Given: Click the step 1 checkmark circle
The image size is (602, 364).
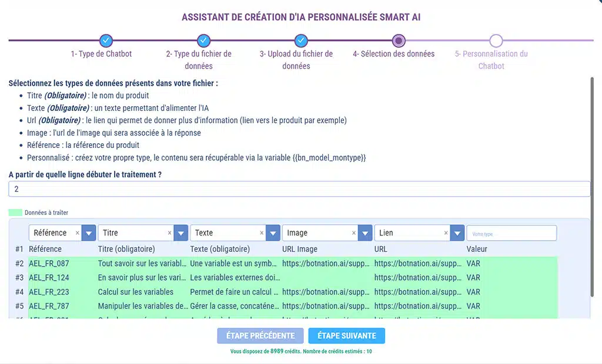Looking at the screenshot, I should [x=105, y=41].
